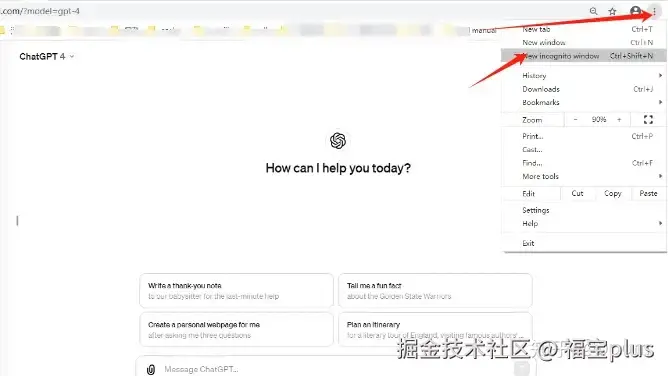Choose the Write a thank-you note suggestion
This screenshot has width=668, height=376.
pos(236,291)
